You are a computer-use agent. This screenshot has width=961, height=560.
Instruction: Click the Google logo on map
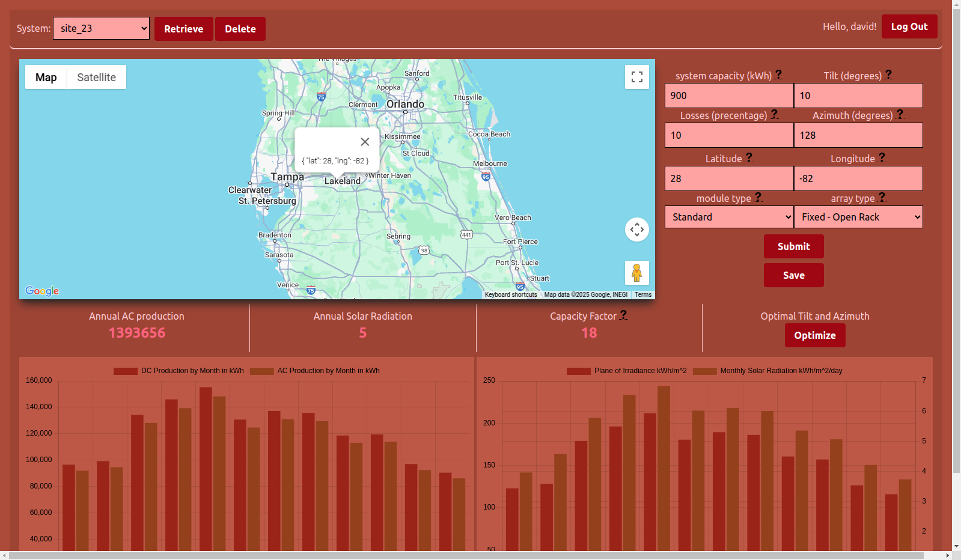[x=42, y=291]
